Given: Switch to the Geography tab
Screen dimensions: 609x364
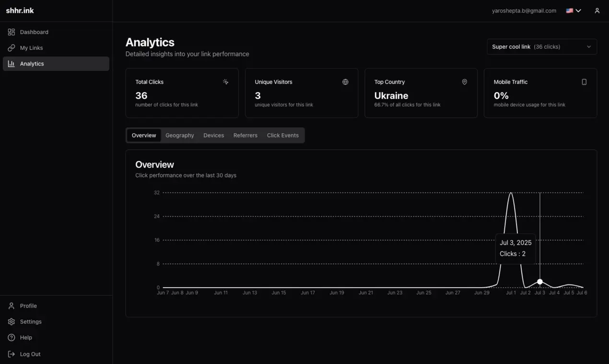Looking at the screenshot, I should [180, 136].
